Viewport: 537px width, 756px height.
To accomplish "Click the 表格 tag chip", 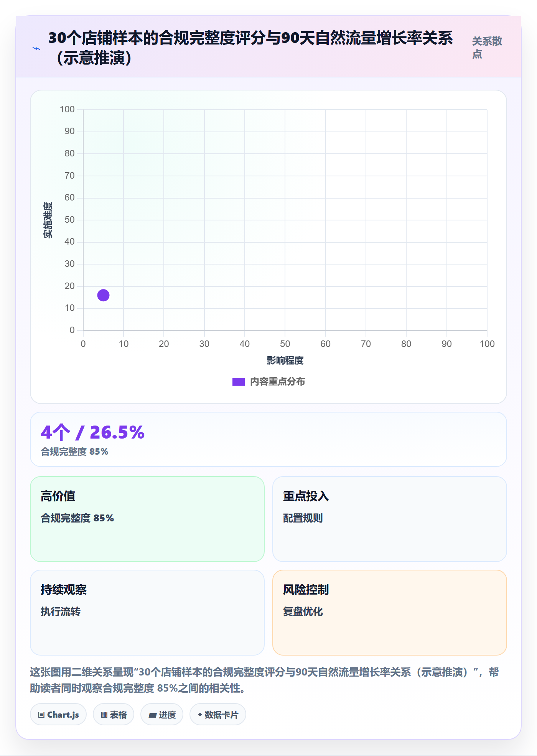I will pyautogui.click(x=114, y=715).
